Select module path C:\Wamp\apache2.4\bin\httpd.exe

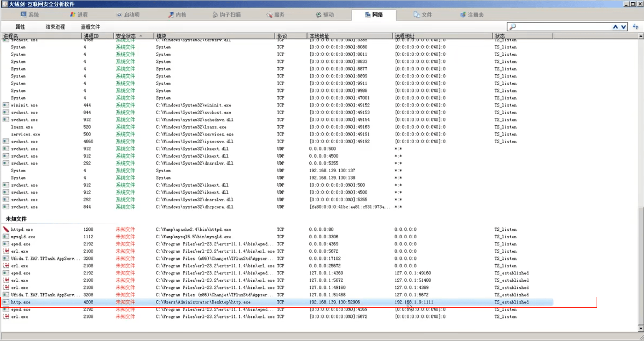pyautogui.click(x=193, y=229)
